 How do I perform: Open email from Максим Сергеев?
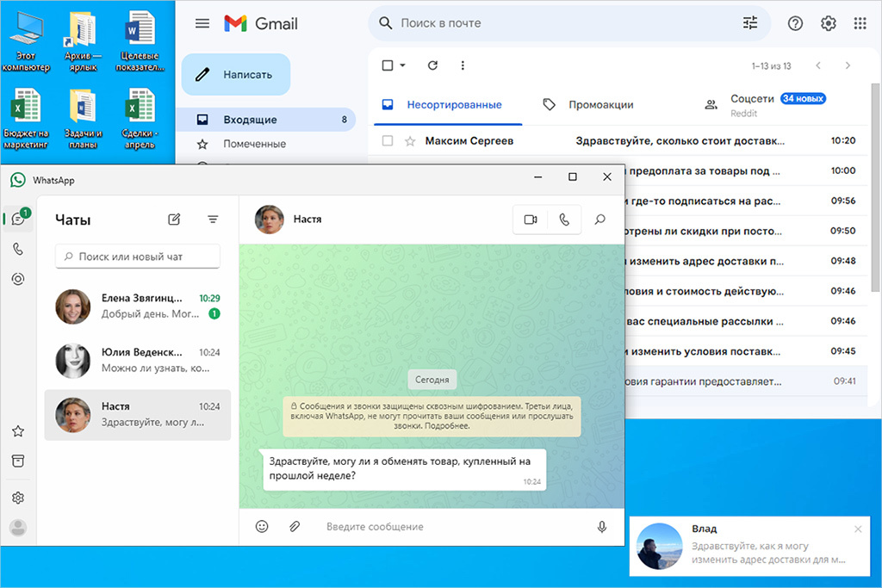(618, 140)
